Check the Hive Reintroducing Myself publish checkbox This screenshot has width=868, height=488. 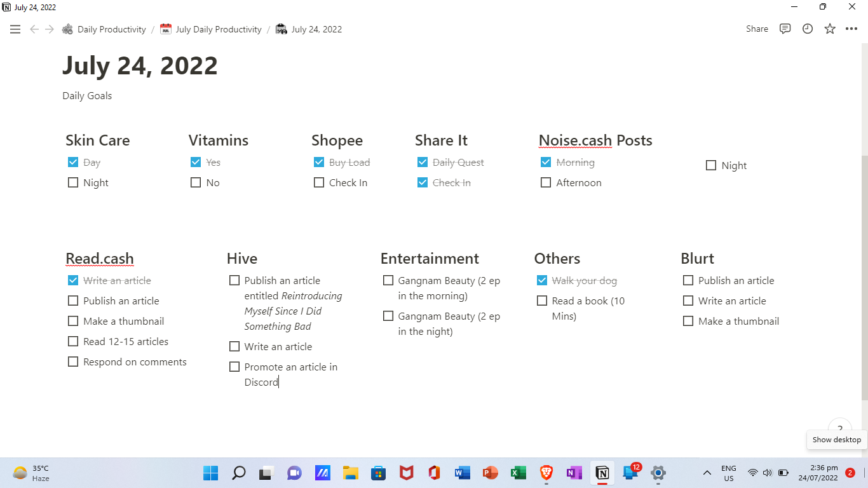coord(234,280)
